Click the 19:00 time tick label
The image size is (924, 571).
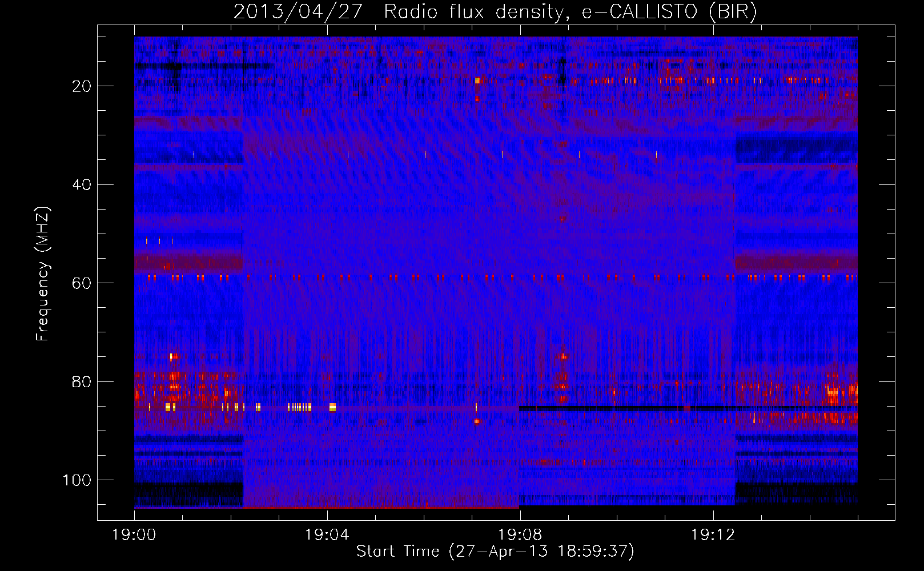(x=134, y=535)
